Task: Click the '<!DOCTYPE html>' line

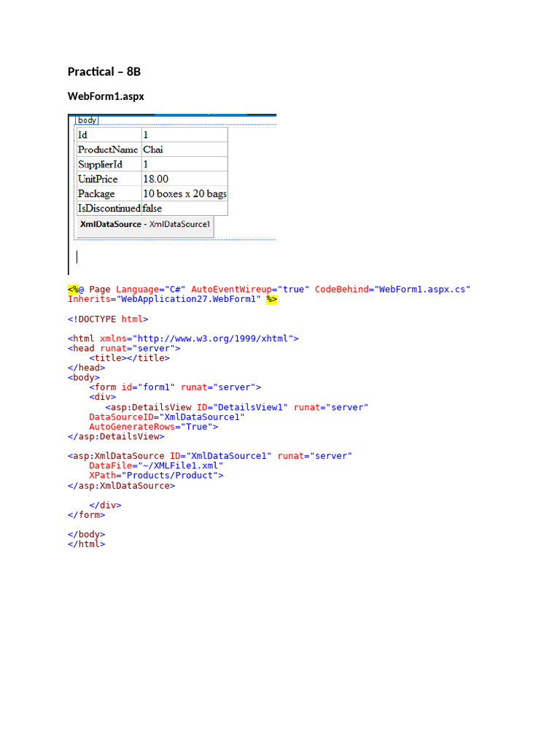Action: (x=108, y=320)
